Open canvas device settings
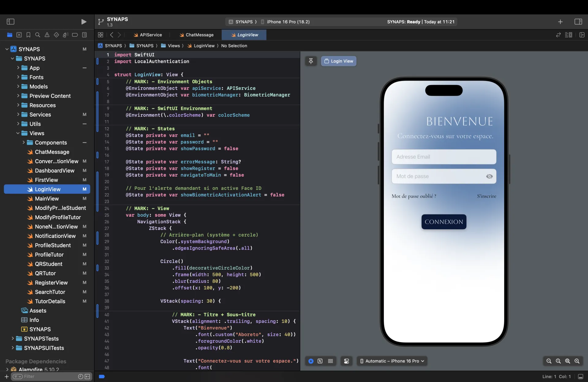 (347, 361)
